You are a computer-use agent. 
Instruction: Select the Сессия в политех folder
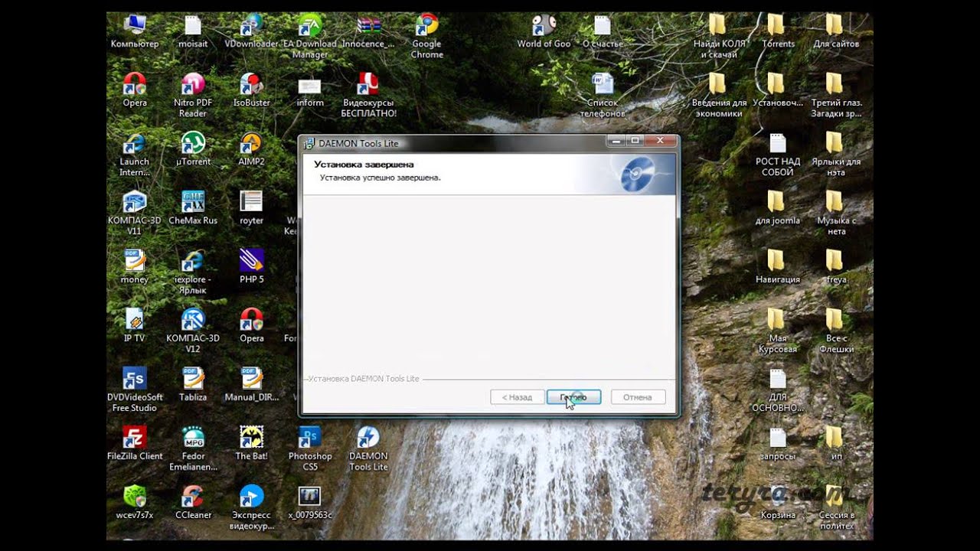coord(836,507)
